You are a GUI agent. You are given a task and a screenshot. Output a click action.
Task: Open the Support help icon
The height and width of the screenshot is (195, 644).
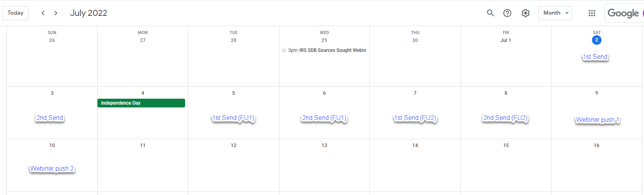point(507,13)
